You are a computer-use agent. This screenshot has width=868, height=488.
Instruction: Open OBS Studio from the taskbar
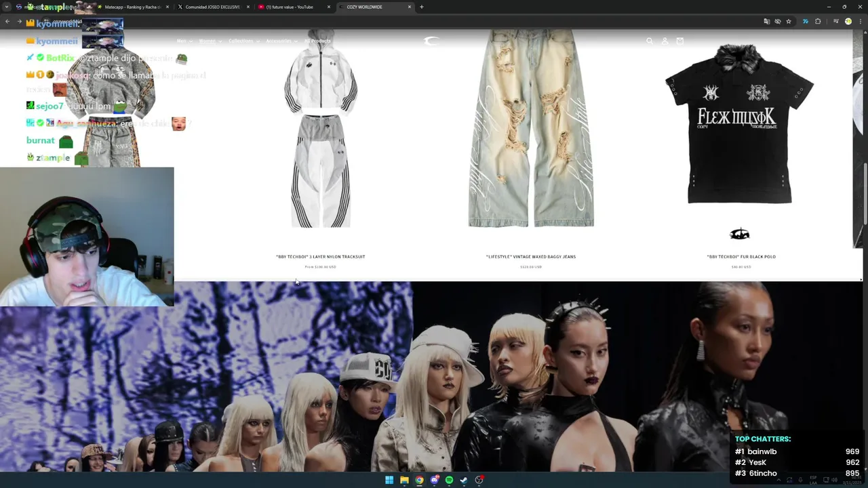tap(479, 480)
